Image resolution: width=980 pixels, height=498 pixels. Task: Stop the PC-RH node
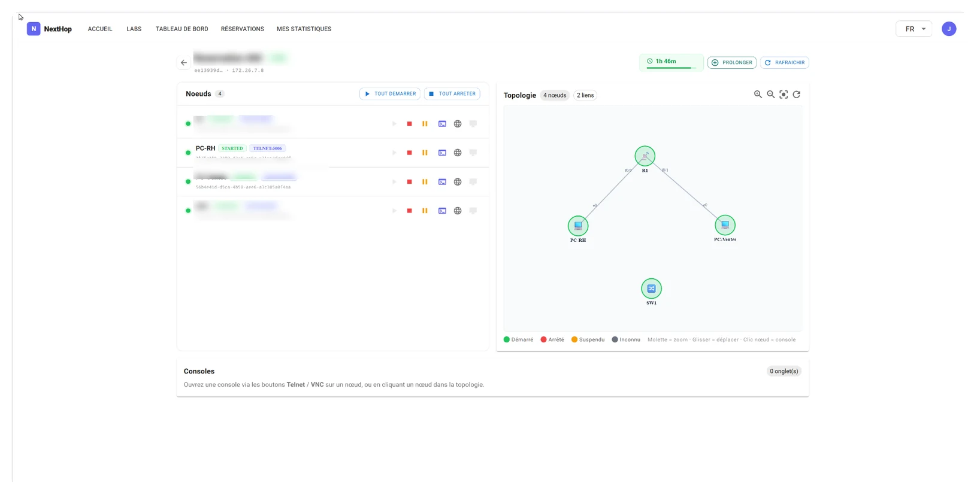tap(410, 153)
